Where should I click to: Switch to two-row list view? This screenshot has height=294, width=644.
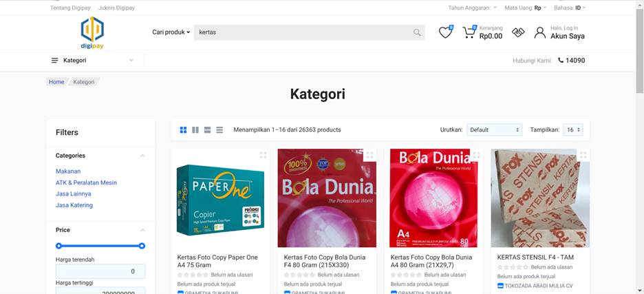[x=207, y=130]
